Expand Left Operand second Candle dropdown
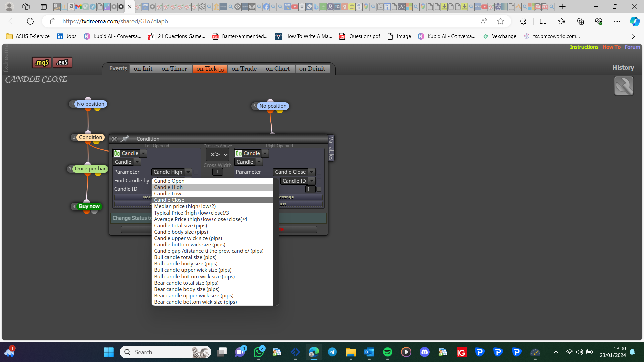The width and height of the screenshot is (644, 362). coord(137,162)
